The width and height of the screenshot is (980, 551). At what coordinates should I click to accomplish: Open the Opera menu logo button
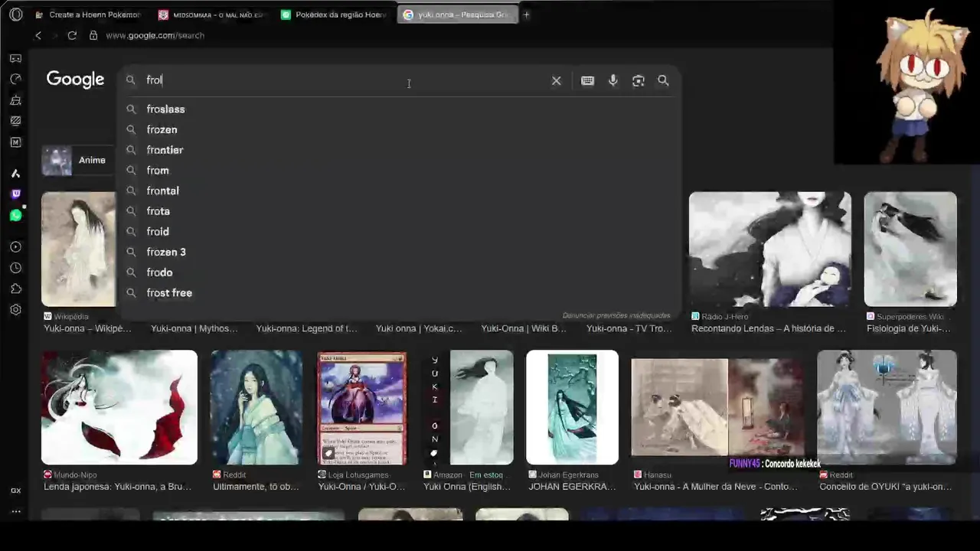point(16,15)
